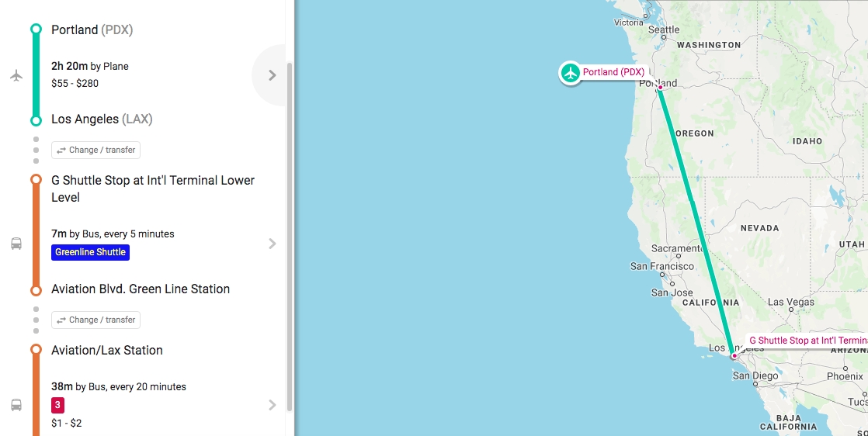The width and height of the screenshot is (868, 436).
Task: Click the Change / transfer button above Aviation/Lax
Action: [95, 320]
